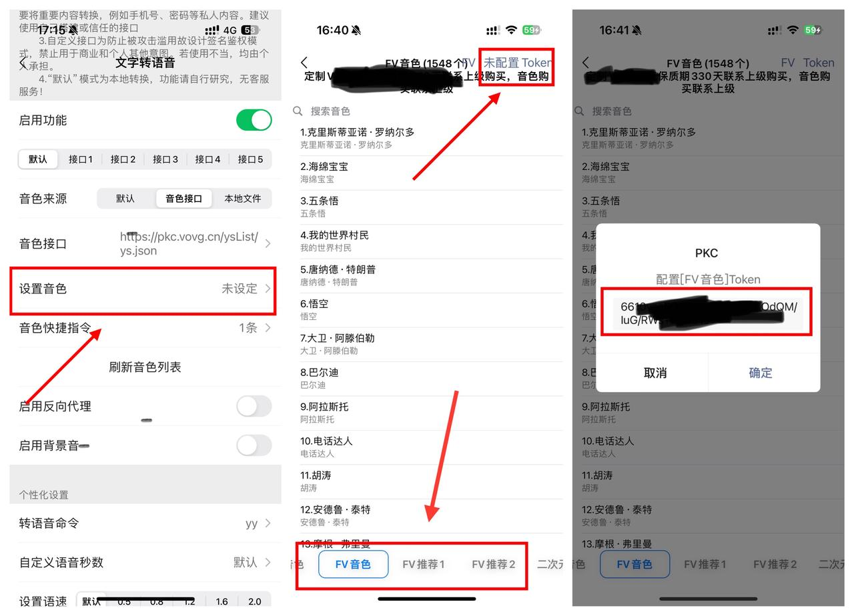Enable the 启用功能 switch
854x616 pixels.
click(x=254, y=120)
